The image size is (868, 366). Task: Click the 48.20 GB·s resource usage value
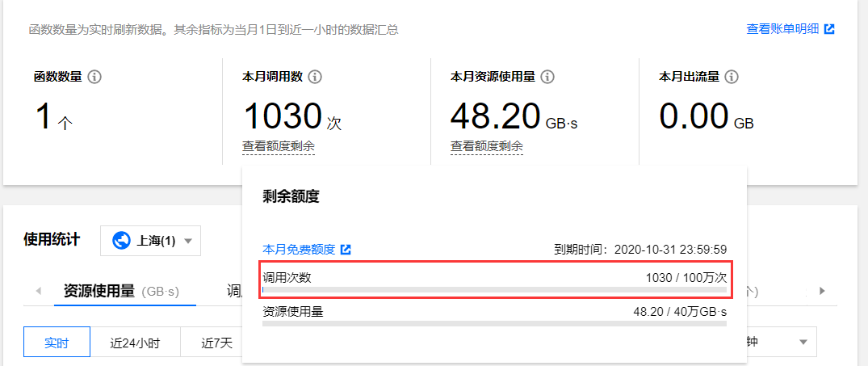click(x=514, y=117)
